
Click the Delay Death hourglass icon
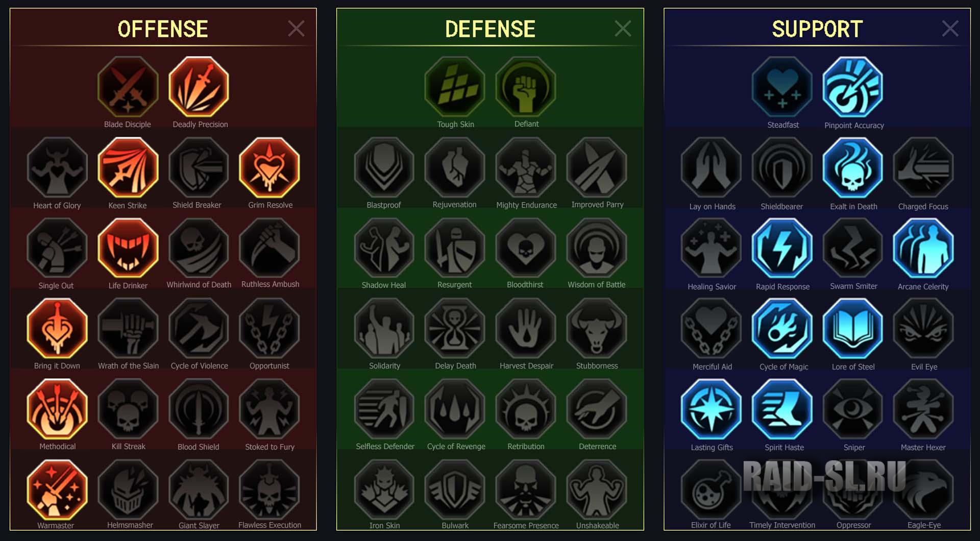[455, 329]
